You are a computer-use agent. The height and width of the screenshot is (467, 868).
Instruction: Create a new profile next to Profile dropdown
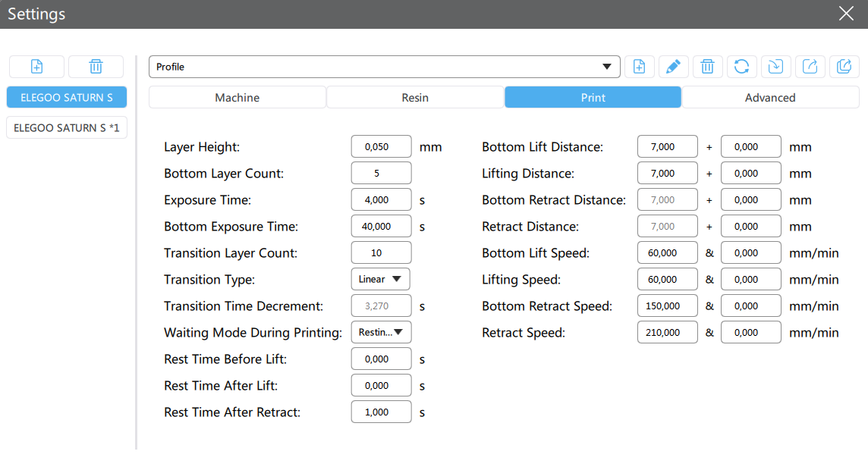(x=640, y=67)
